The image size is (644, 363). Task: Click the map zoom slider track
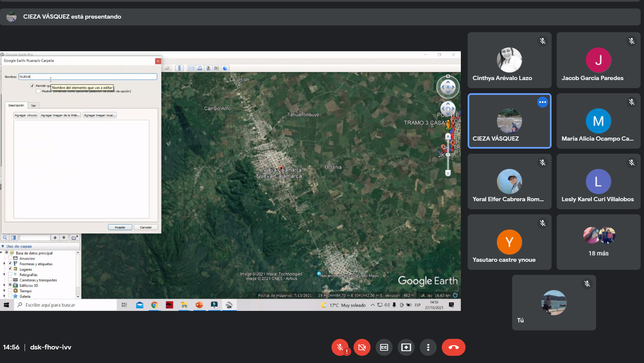tap(448, 155)
